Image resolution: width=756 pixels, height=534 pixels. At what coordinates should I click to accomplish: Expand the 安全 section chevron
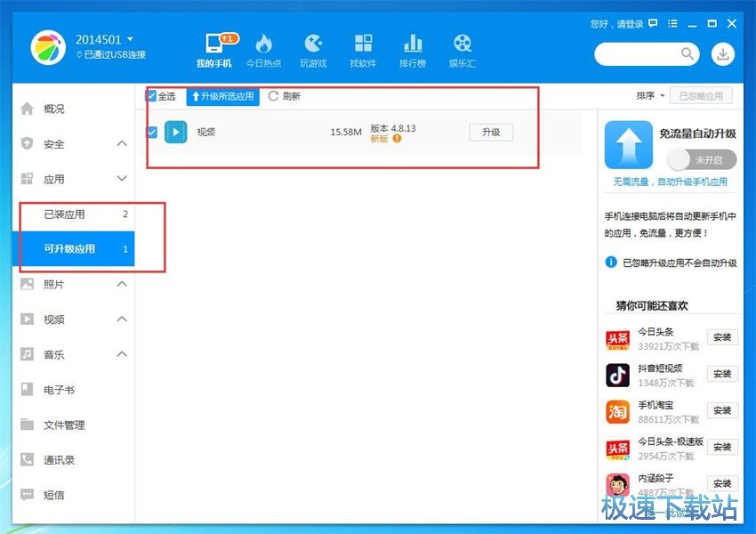pyautogui.click(x=122, y=143)
